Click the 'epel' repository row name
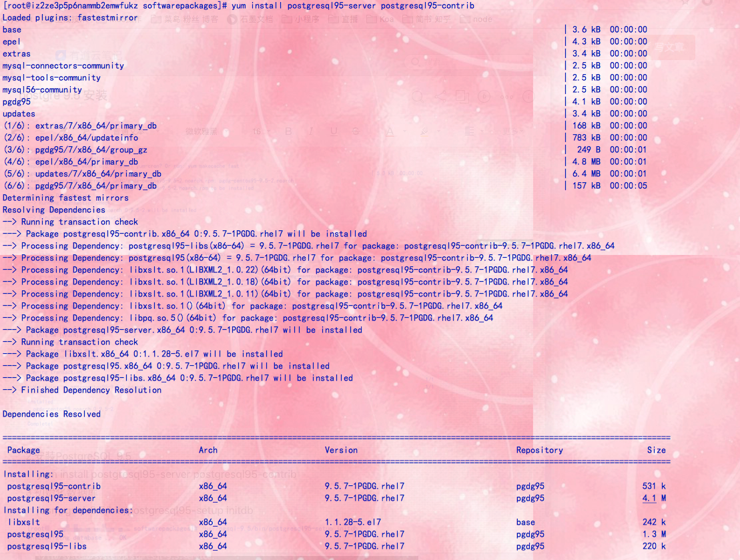This screenshot has height=560, width=740. [11, 42]
